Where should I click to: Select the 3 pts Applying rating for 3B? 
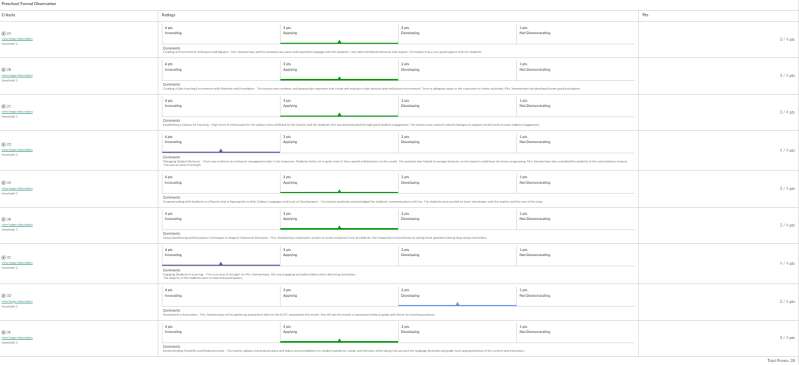[339, 220]
